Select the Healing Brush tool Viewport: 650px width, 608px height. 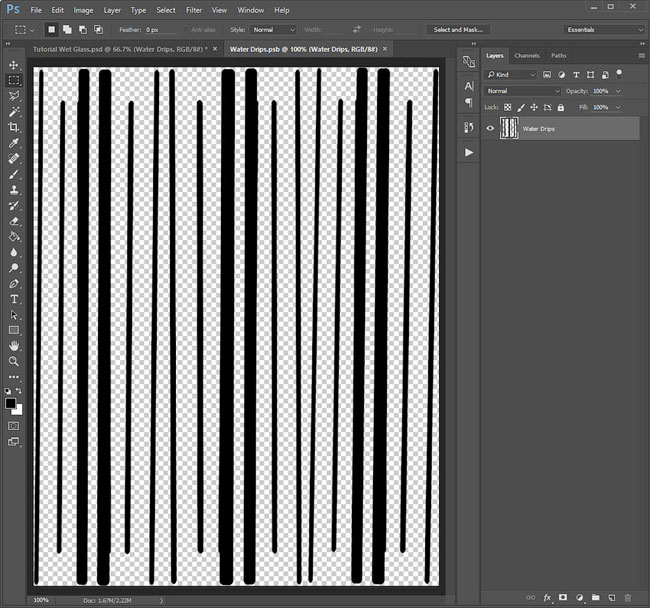(14, 158)
